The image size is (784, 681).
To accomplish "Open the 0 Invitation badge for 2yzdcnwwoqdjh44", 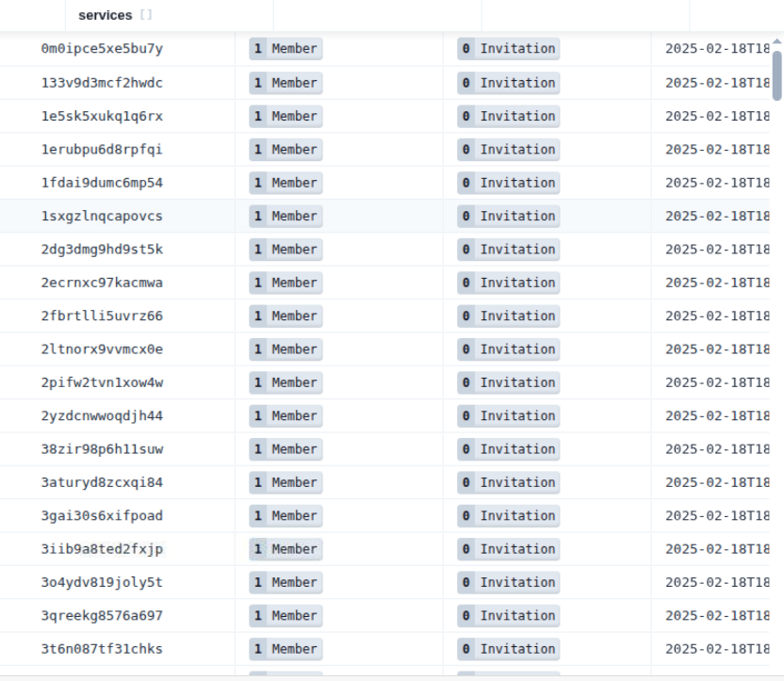I will pos(508,415).
